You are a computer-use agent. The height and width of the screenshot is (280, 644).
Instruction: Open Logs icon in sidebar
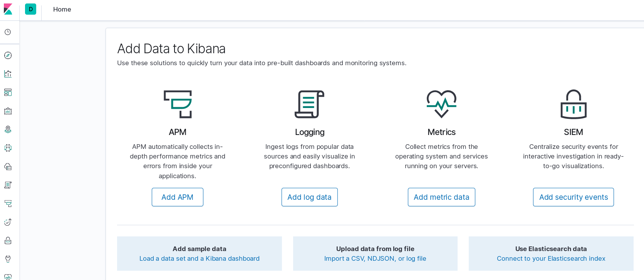(8, 185)
